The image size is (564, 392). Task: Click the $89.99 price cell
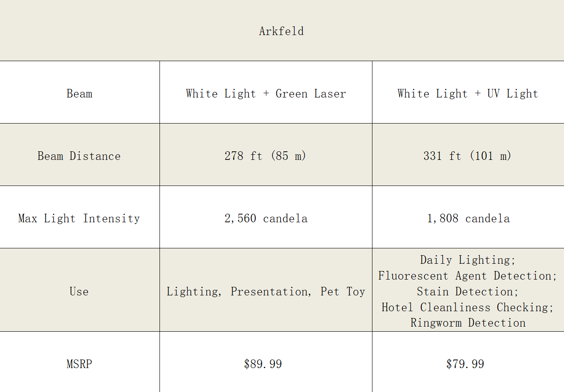click(x=263, y=364)
